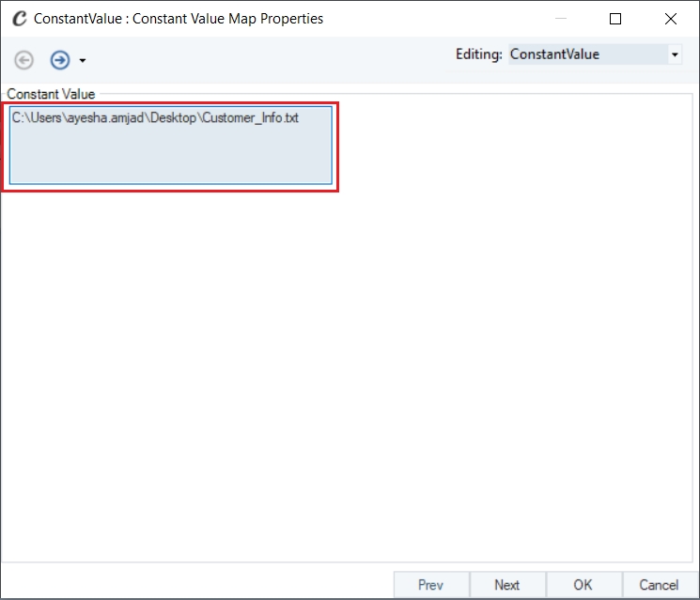Select the ConstantValue text in Editing box
This screenshot has height=600, width=700.
(554, 54)
